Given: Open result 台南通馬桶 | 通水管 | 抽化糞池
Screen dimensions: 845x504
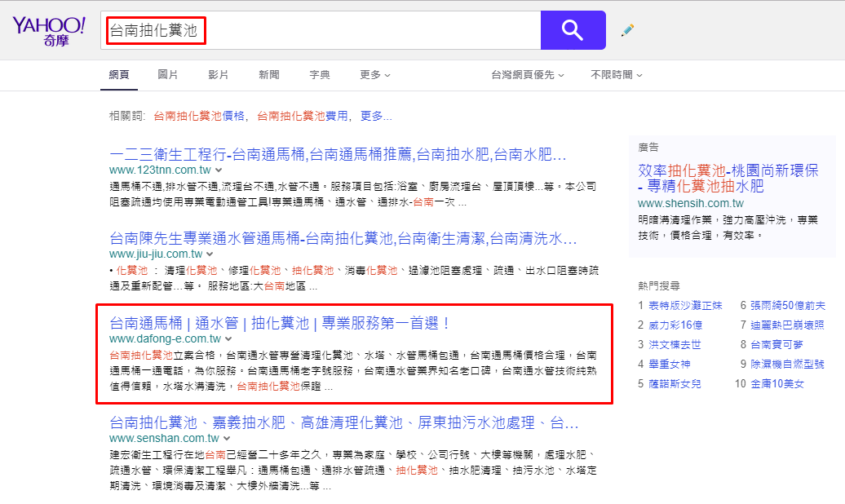Looking at the screenshot, I should click(x=280, y=323).
